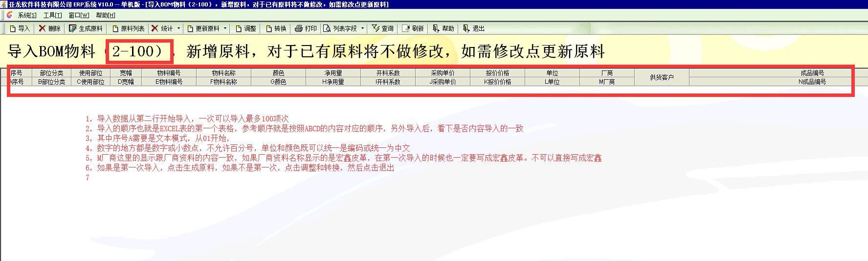This screenshot has width=868, height=261.
Task: Select the F物料名称 sub-header cell
Action: 223,82
